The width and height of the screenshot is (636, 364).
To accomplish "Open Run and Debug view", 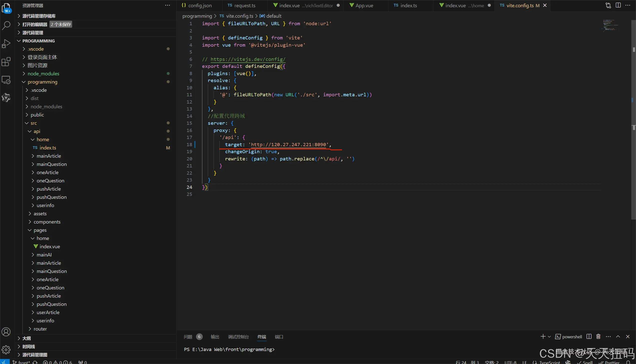I will 6,43.
